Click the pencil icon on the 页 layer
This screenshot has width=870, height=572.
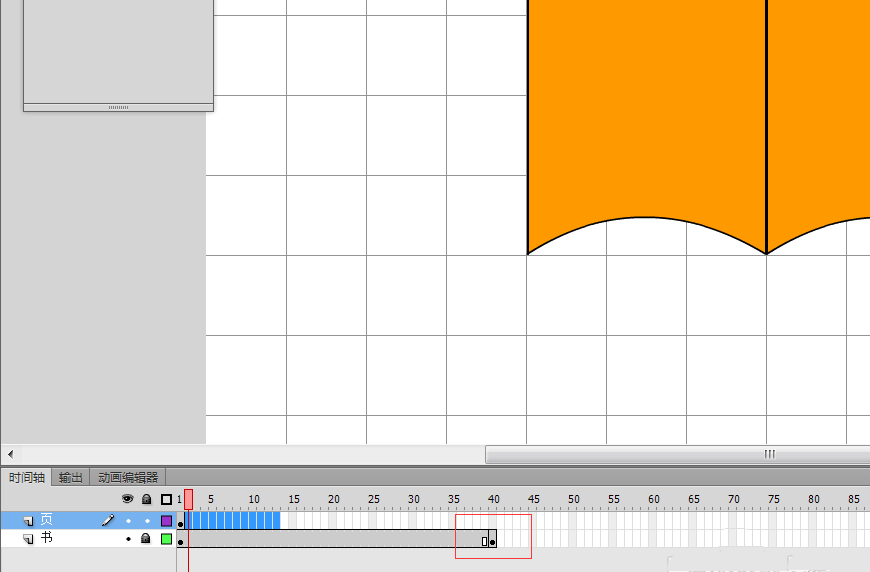point(108,520)
